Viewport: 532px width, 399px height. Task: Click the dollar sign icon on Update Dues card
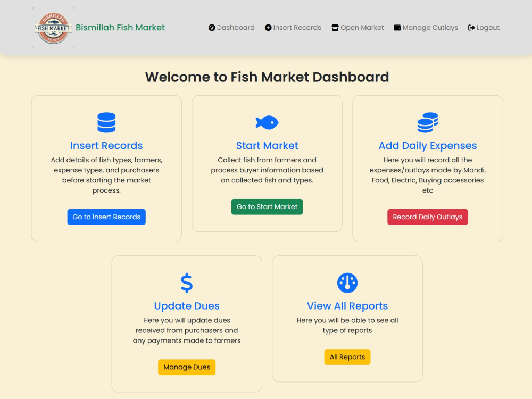pyautogui.click(x=187, y=283)
